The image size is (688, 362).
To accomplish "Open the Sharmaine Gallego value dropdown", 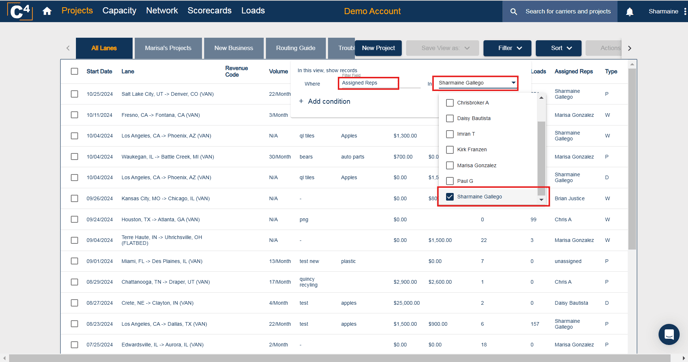I will click(475, 83).
